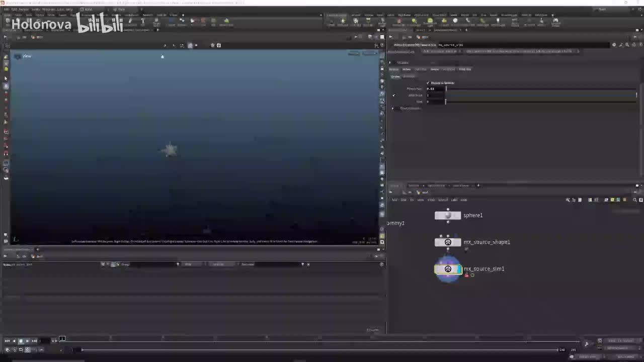Open the Attributes filter dropdown arrow
Screen dimensions: 644x362
[x=302, y=264]
